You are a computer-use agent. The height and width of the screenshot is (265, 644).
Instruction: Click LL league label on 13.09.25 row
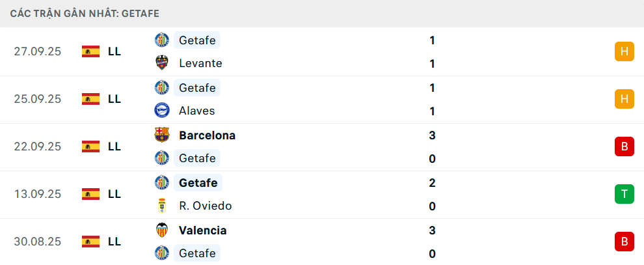114,194
